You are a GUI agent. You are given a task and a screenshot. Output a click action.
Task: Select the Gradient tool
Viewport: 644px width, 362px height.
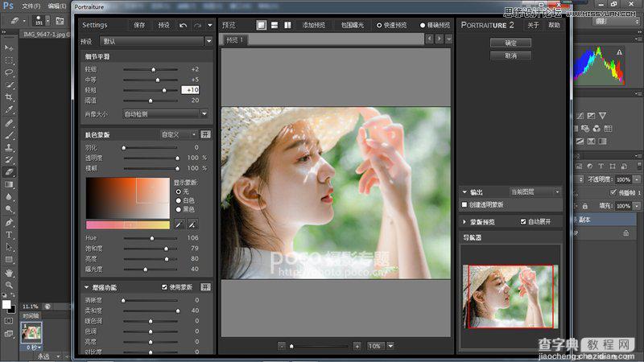tap(9, 184)
